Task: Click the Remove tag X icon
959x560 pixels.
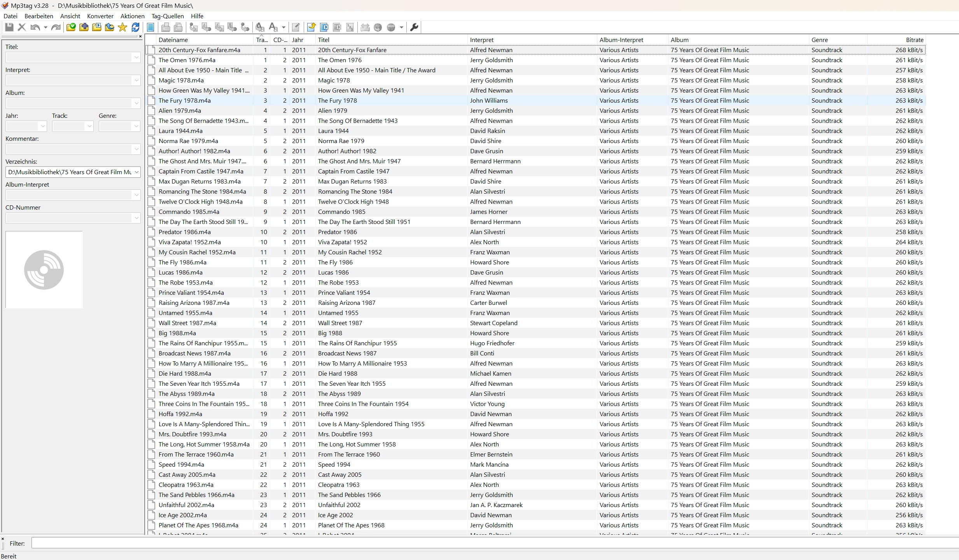Action: (22, 27)
